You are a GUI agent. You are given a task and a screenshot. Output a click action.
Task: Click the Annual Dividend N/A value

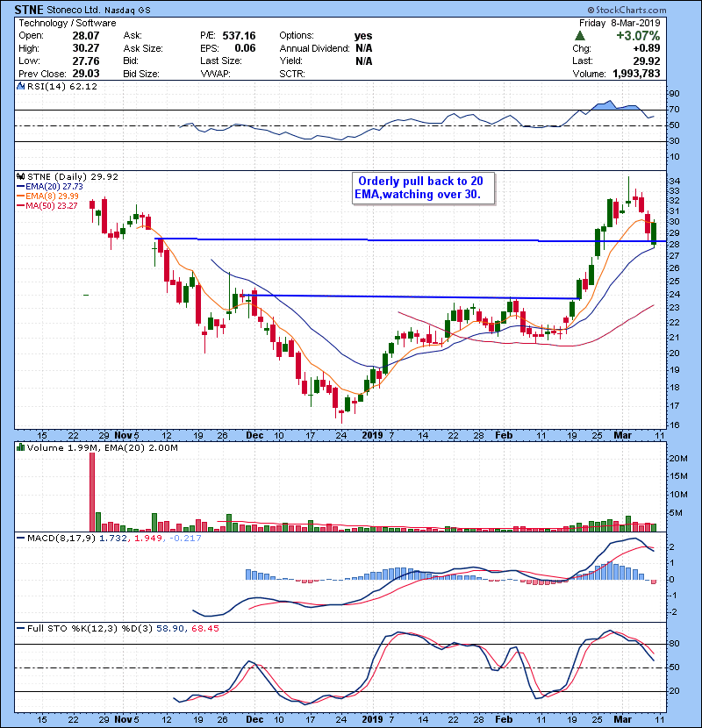tap(364, 48)
